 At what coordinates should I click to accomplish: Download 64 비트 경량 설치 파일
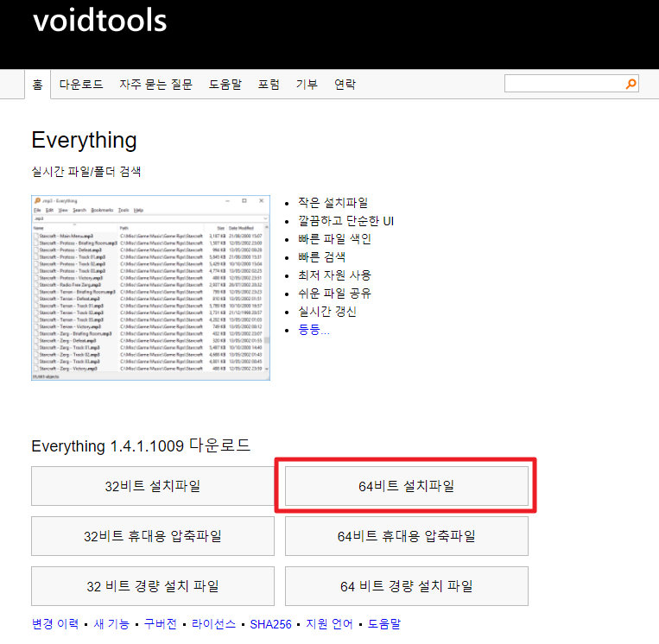pyautogui.click(x=407, y=586)
